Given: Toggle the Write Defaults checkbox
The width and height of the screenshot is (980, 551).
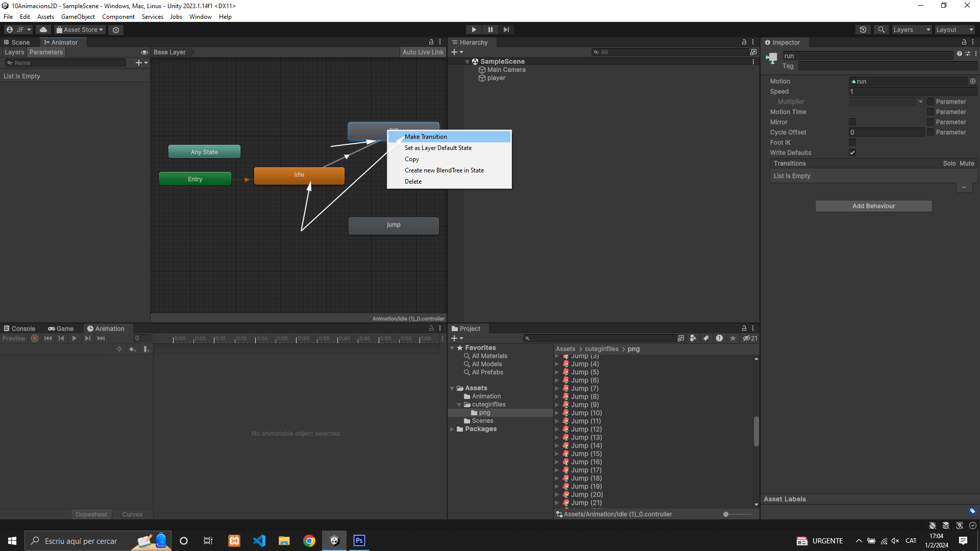Looking at the screenshot, I should 852,153.
